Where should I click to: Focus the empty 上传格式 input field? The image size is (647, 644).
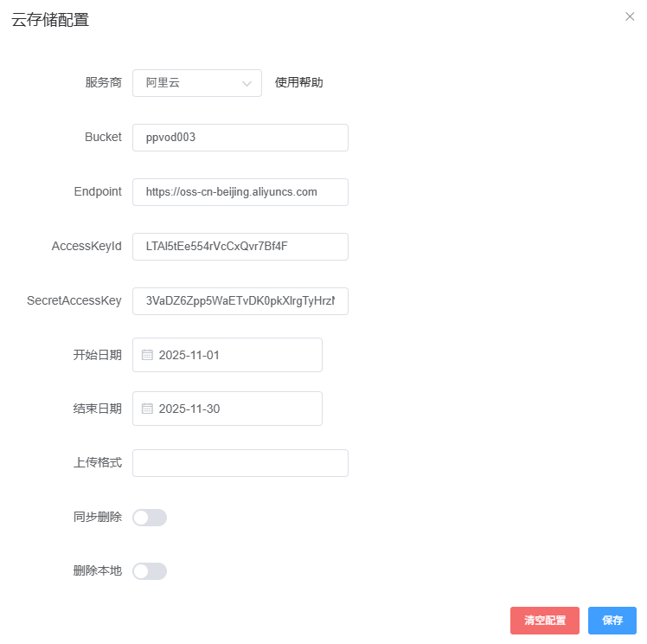(240, 463)
